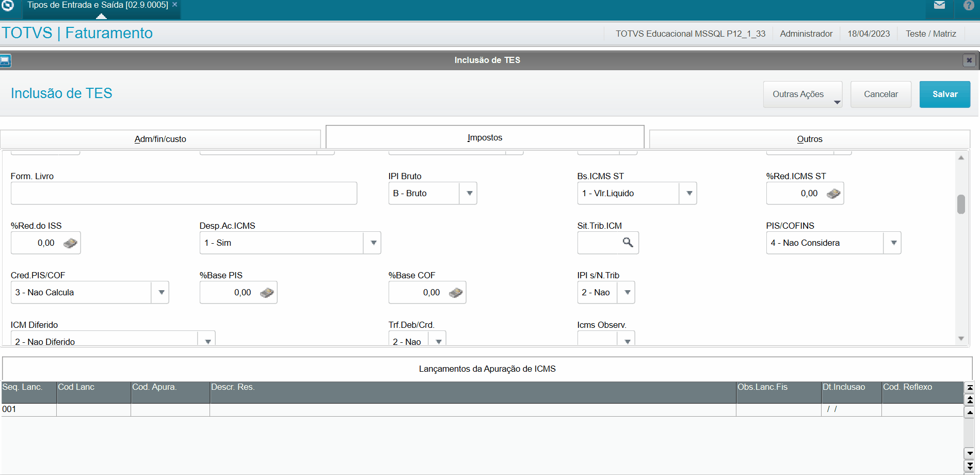980x475 pixels.
Task: Switch to the Outros tab
Action: pyautogui.click(x=809, y=139)
